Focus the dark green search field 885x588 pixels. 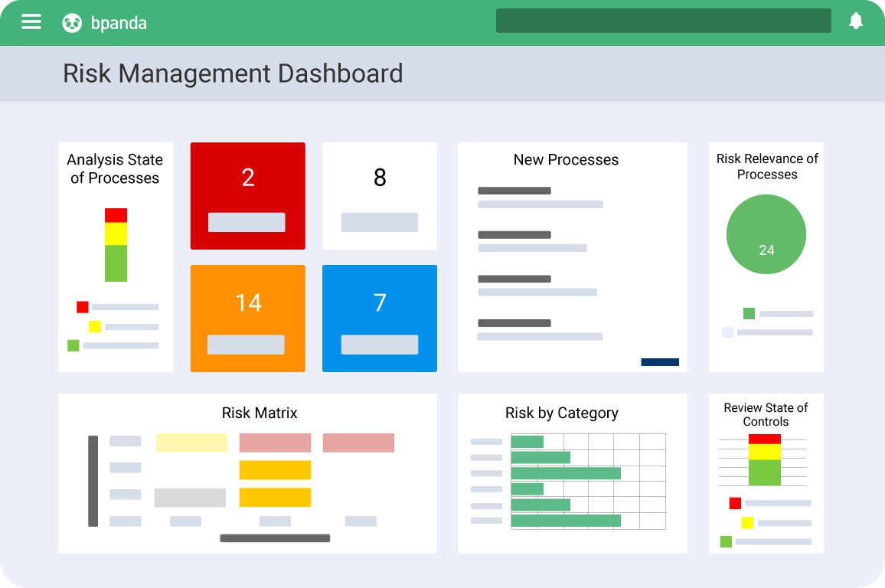(x=663, y=21)
